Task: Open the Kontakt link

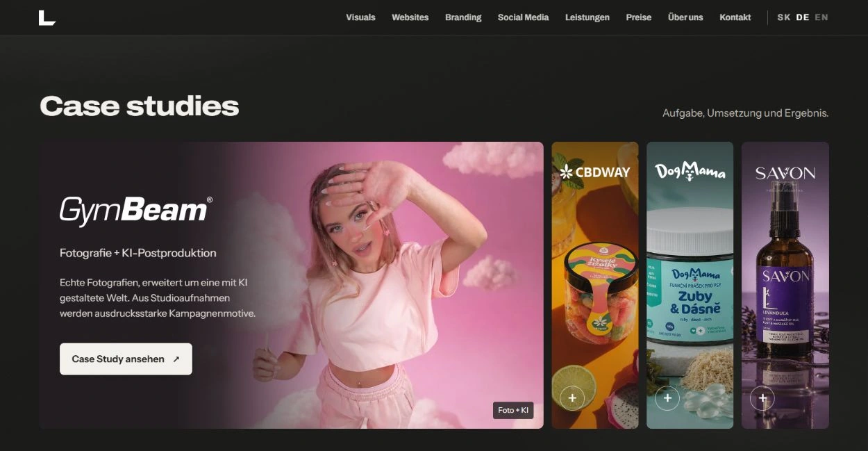Action: click(735, 17)
